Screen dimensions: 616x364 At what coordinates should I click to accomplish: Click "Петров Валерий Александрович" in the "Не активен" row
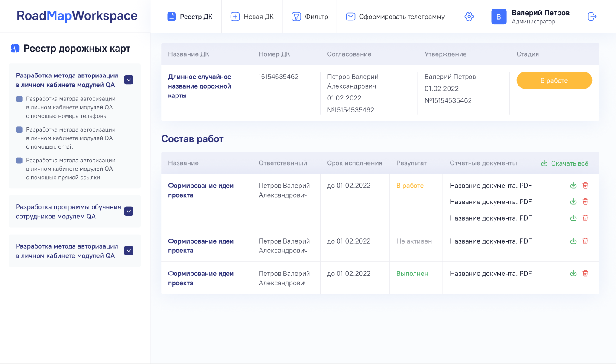tap(284, 246)
